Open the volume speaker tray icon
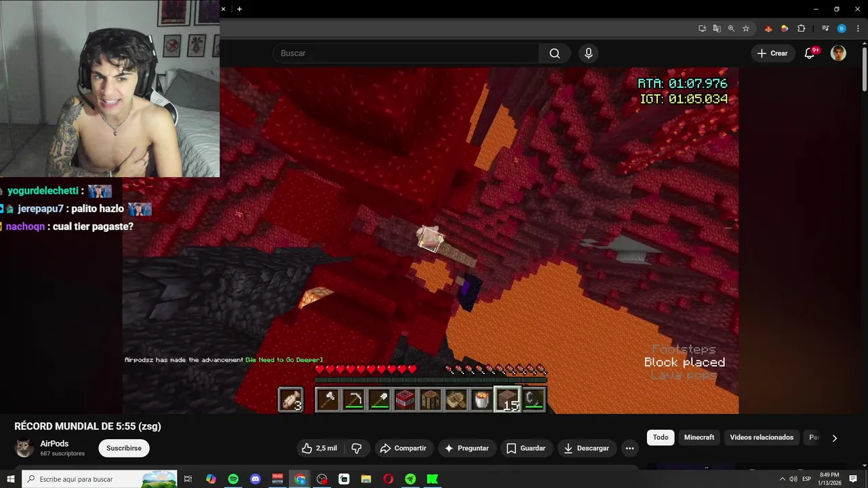This screenshot has height=488, width=868. point(793,479)
